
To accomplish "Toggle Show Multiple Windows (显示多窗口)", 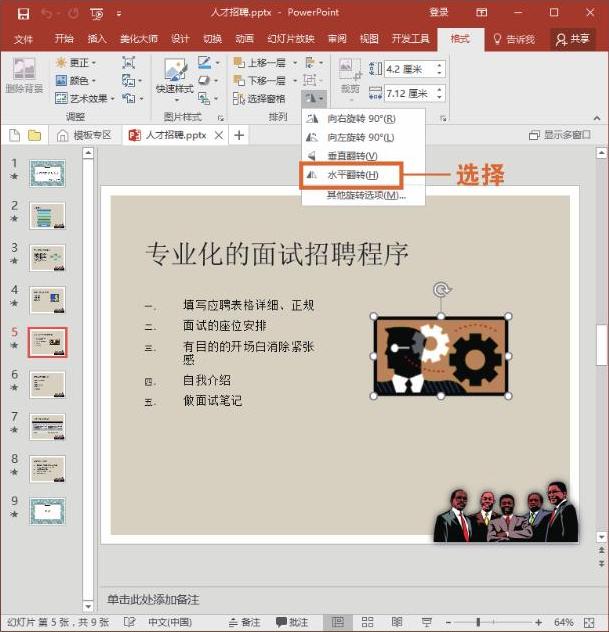I will pos(560,135).
